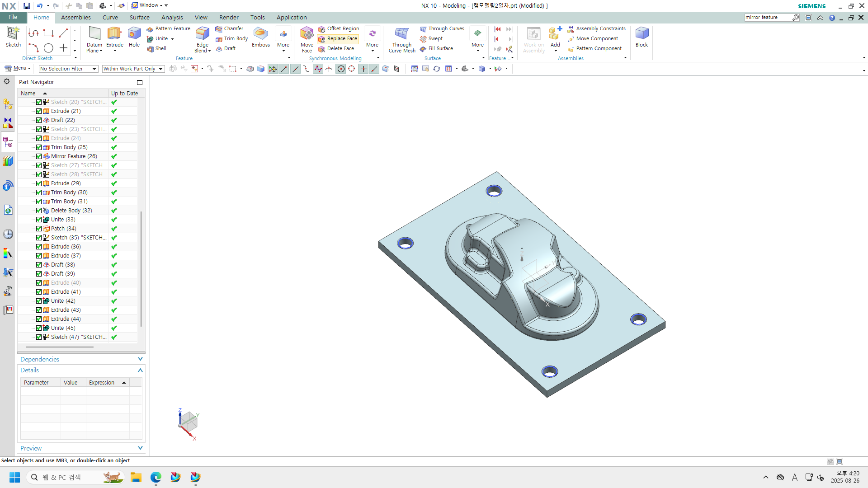Select the Edge Blend tool
This screenshot has width=868, height=488.
(202, 34)
